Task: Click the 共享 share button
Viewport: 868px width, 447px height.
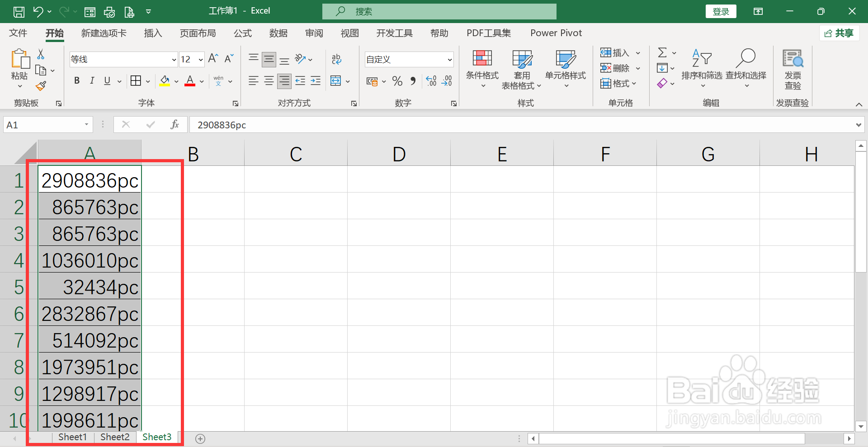Action: 840,33
